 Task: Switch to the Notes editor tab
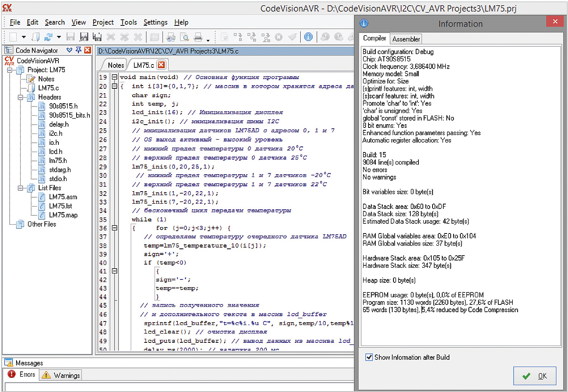116,65
